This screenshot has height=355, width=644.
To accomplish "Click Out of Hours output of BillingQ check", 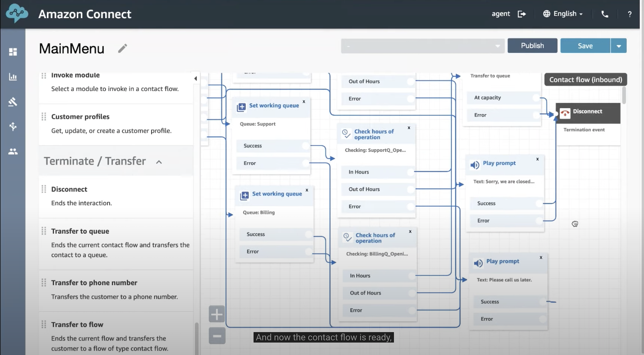I will pos(379,293).
